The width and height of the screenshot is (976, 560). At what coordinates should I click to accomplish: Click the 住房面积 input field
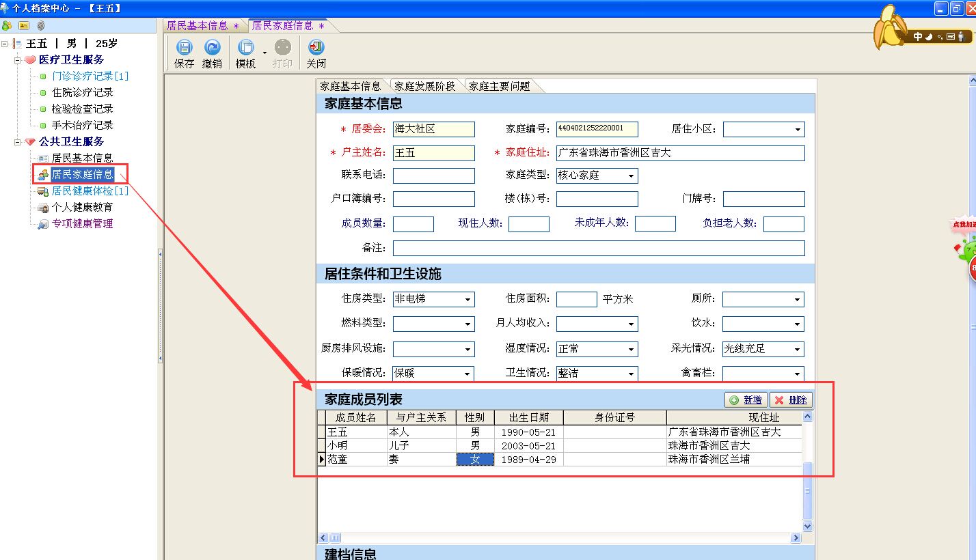(577, 299)
